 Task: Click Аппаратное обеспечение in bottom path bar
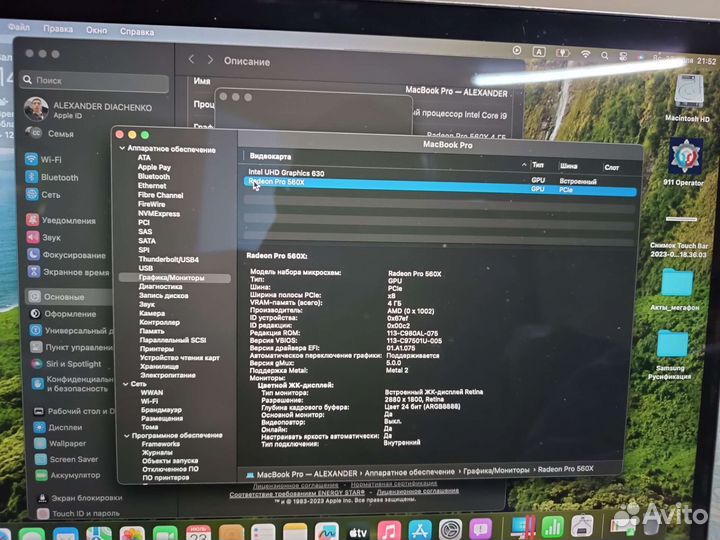(410, 472)
